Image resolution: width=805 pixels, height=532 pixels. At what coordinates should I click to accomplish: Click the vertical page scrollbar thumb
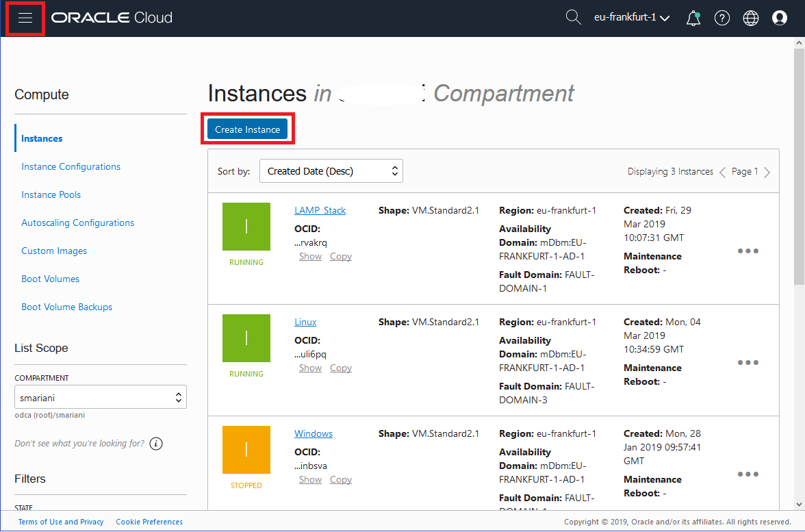pyautogui.click(x=799, y=167)
